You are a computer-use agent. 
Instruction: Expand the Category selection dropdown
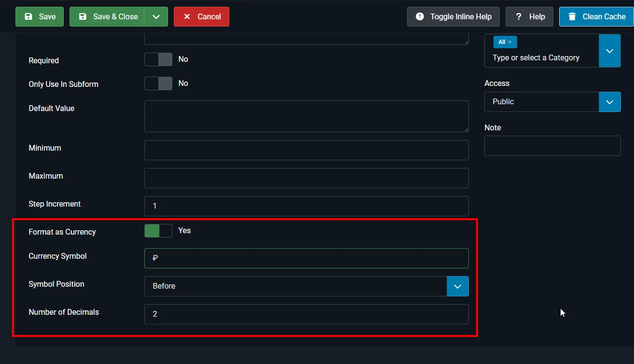[x=609, y=51]
